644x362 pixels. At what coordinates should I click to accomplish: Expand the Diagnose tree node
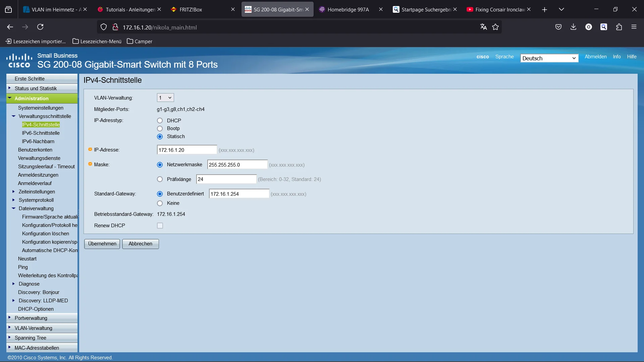14,284
